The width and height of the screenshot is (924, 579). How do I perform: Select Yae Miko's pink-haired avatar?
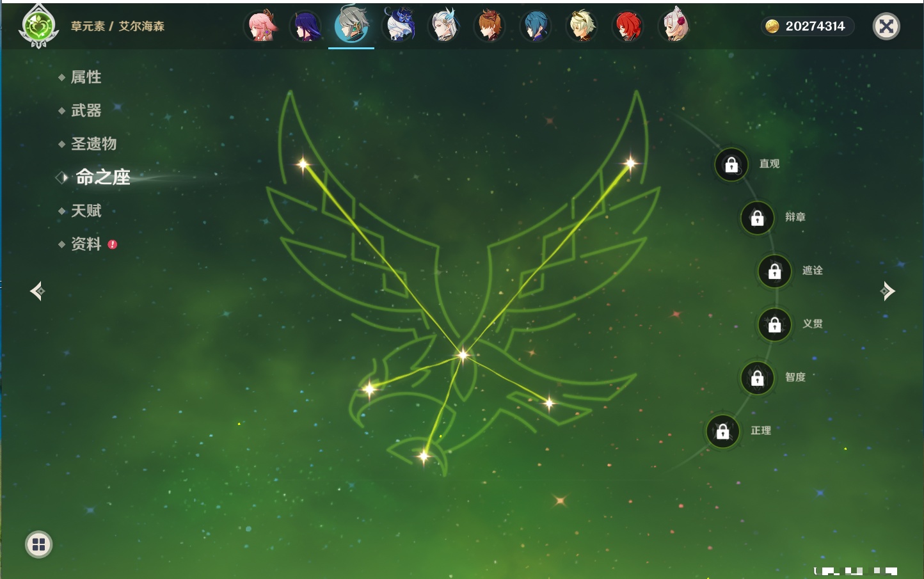[x=261, y=26]
